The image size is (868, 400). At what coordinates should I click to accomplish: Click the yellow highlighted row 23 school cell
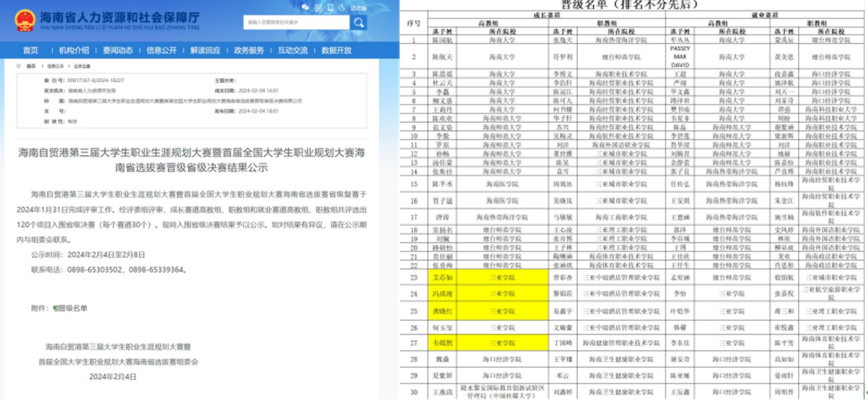click(502, 278)
